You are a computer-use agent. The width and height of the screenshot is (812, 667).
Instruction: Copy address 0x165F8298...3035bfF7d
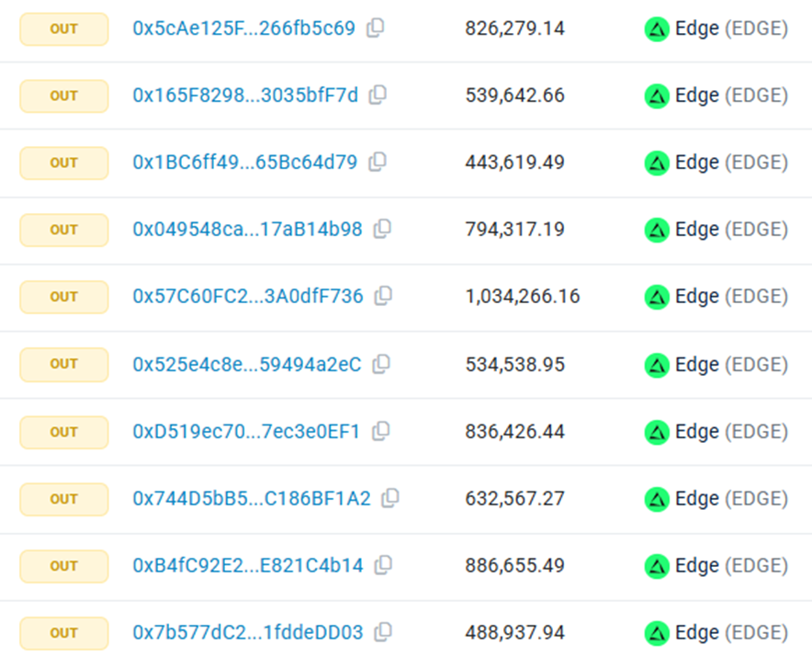(378, 96)
